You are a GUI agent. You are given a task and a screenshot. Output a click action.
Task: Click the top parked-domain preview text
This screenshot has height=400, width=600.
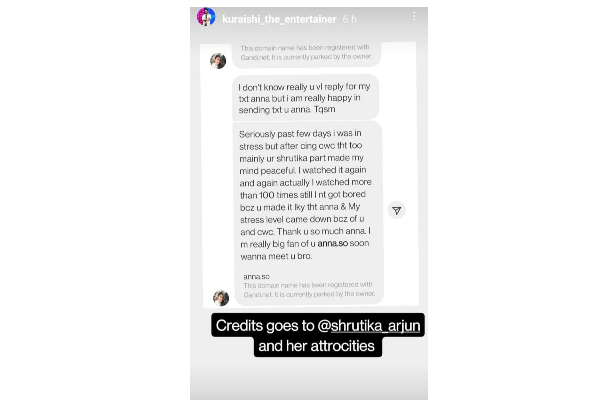click(x=306, y=52)
